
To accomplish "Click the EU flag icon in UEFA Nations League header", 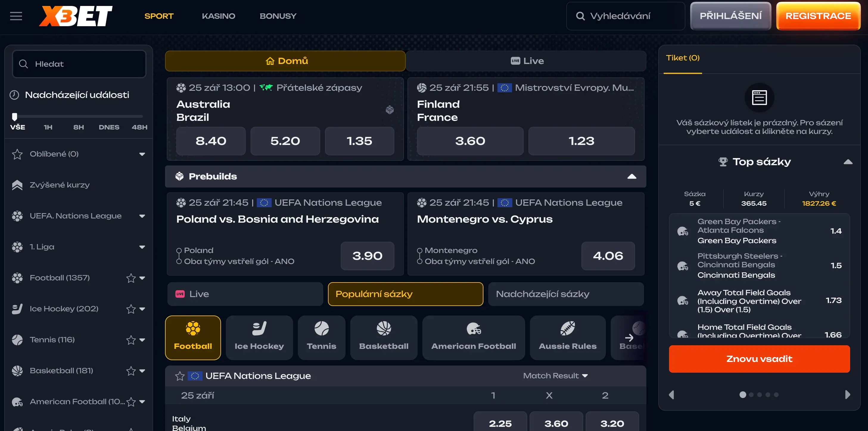I will [x=195, y=376].
